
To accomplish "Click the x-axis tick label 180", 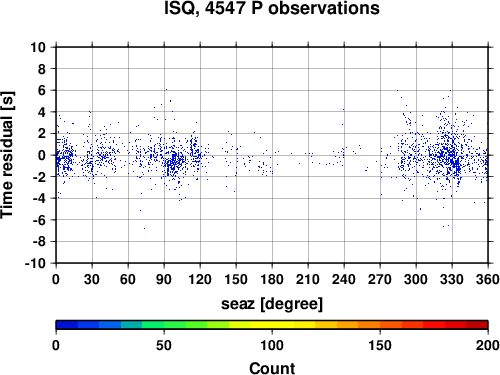I will tap(272, 279).
